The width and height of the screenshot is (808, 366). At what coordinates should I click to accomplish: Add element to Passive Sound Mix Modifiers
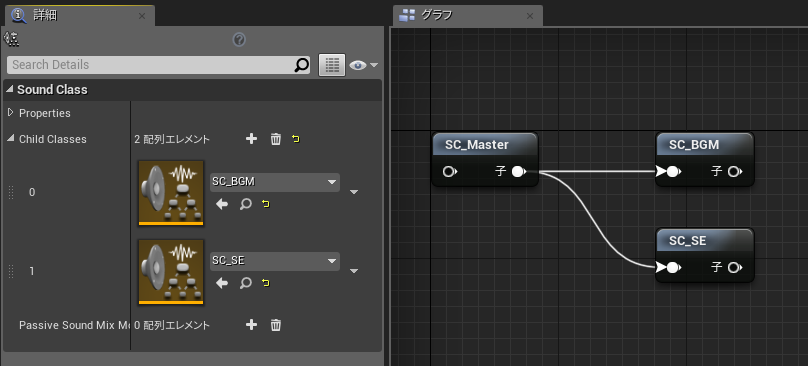tap(251, 325)
